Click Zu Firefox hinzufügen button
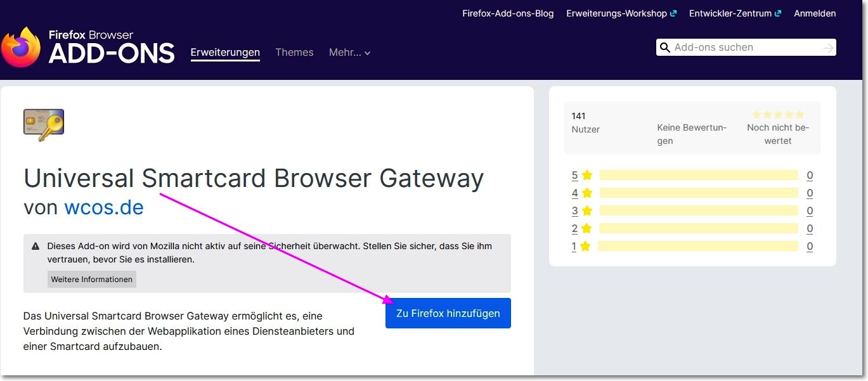Viewport: 868px width, 381px height. tap(448, 313)
